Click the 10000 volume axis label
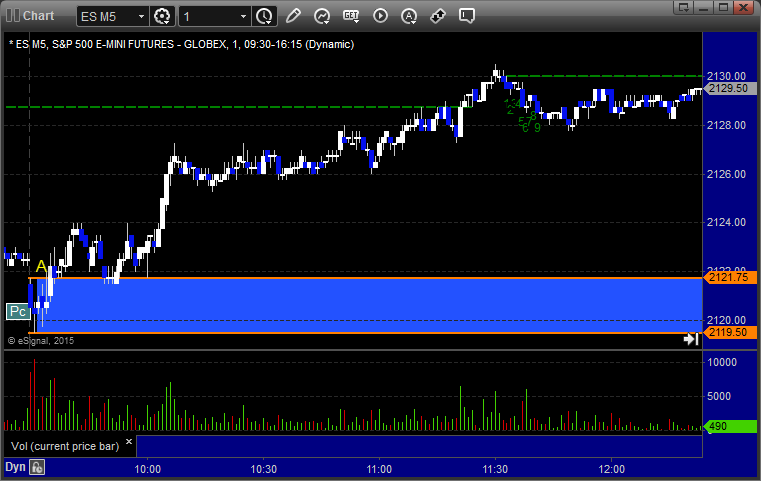 click(722, 362)
